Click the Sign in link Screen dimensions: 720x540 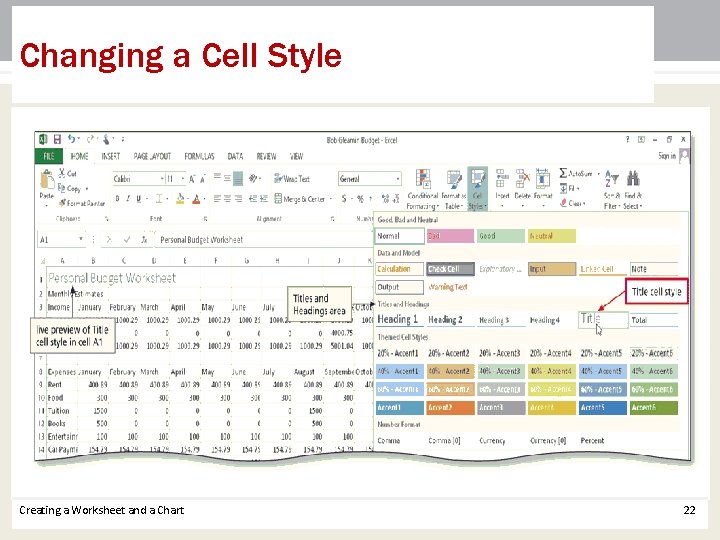click(x=666, y=156)
